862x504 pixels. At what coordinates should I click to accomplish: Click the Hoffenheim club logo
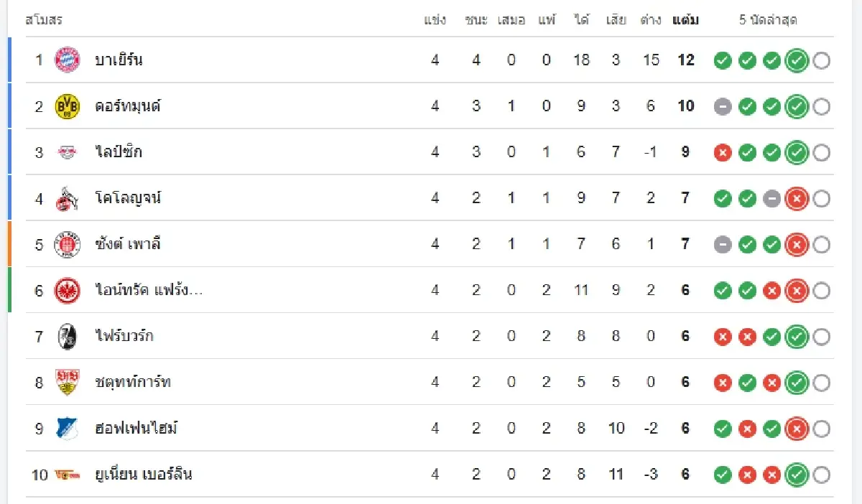[x=68, y=428]
